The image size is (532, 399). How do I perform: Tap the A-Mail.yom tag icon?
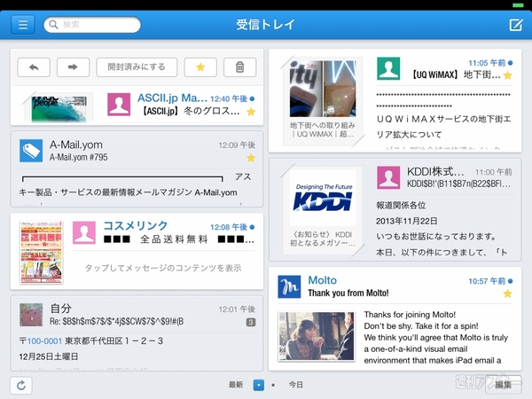pos(31,151)
